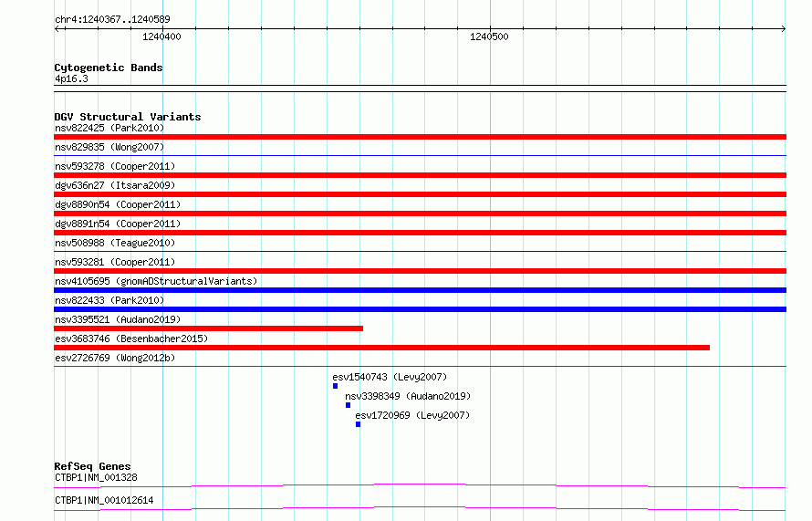Click the nsv822425 (Park2010) variant label
812x521 pixels.
(109, 128)
